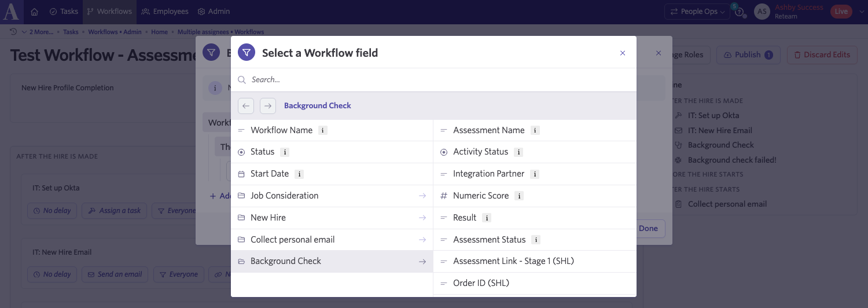Image resolution: width=868 pixels, height=308 pixels.
Task: Click 'No delay' on Set up Okta step
Action: click(x=52, y=211)
